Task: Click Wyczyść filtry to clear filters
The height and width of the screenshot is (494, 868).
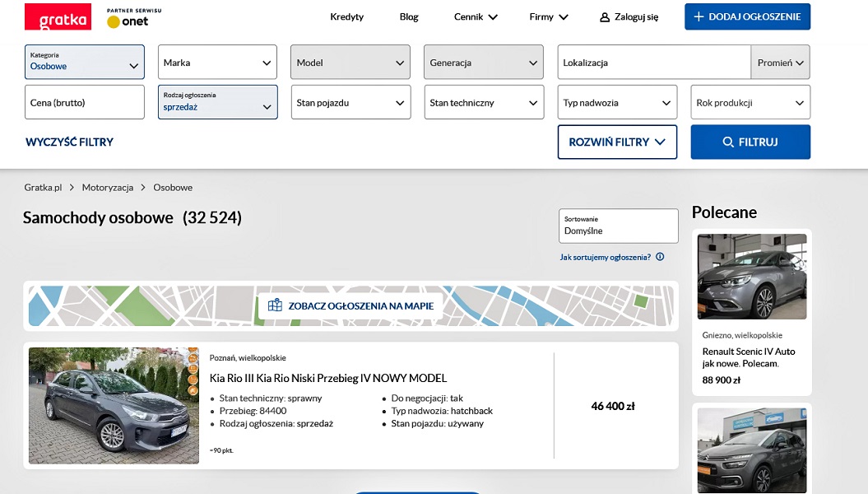Action: click(x=69, y=142)
